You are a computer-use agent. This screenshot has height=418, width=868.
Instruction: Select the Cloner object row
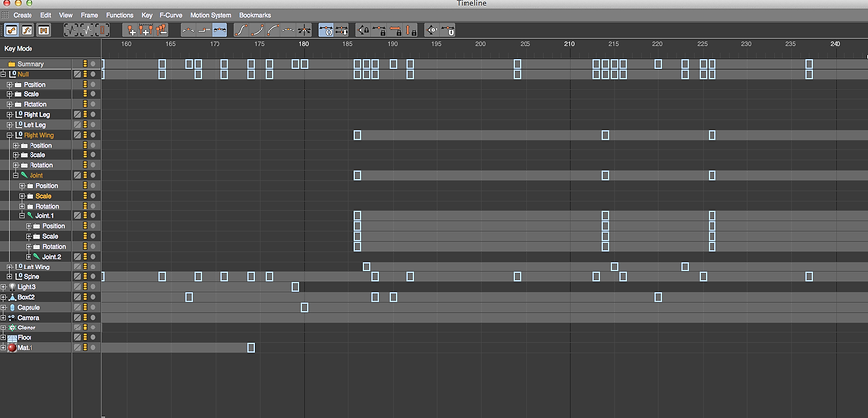25,328
